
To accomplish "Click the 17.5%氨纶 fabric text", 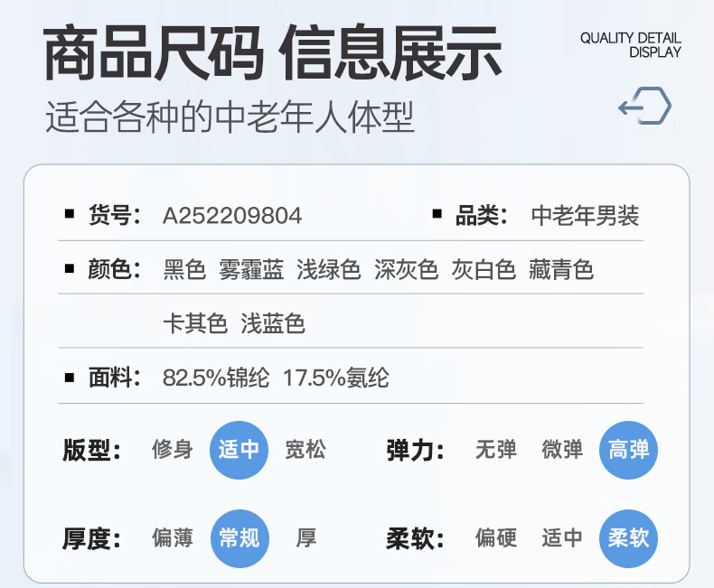I will coord(336,378).
